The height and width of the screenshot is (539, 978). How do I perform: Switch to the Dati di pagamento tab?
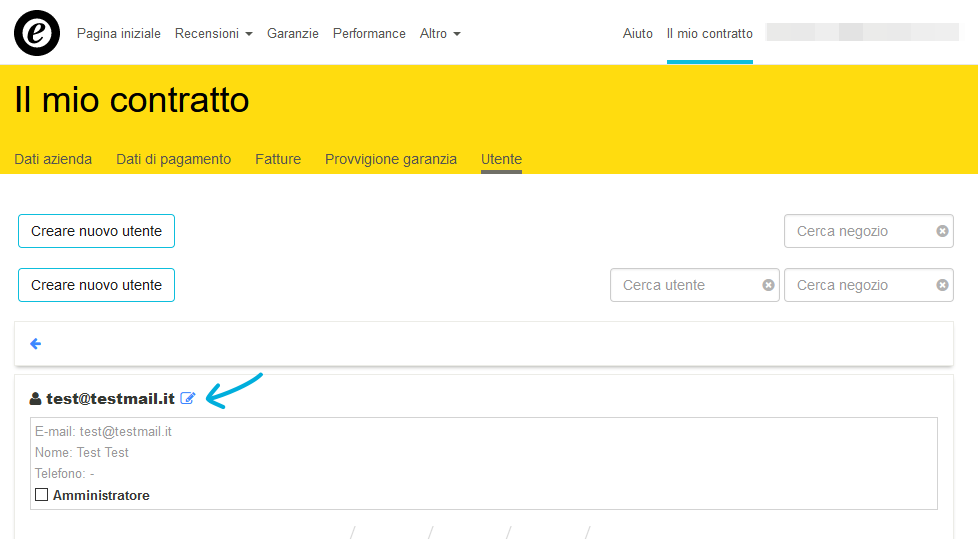(173, 159)
